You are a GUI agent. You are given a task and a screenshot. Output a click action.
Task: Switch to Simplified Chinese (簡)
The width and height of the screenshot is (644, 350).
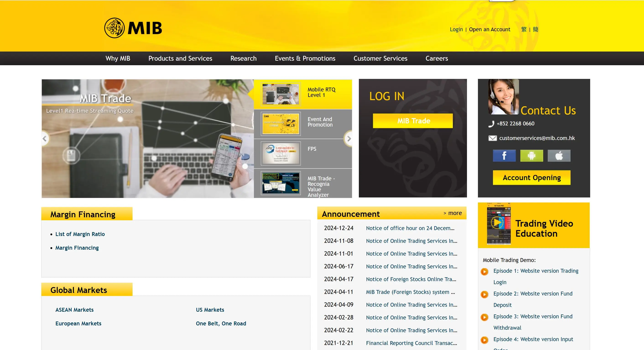click(x=535, y=29)
